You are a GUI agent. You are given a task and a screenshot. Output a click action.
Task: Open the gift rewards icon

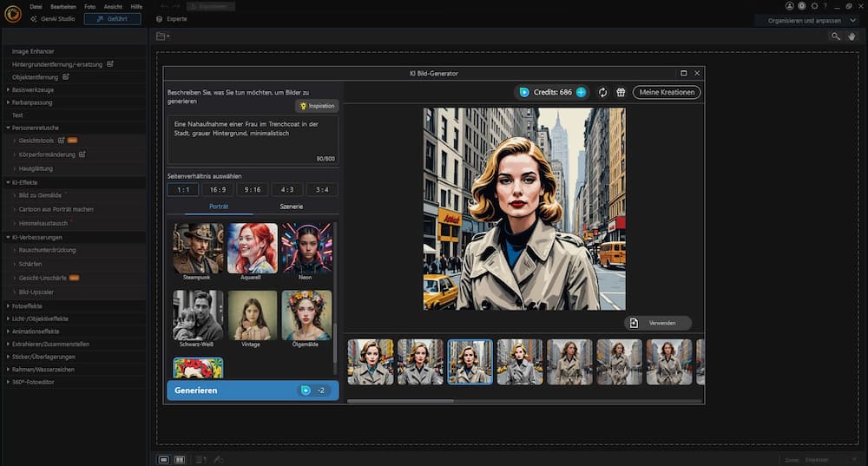point(621,92)
